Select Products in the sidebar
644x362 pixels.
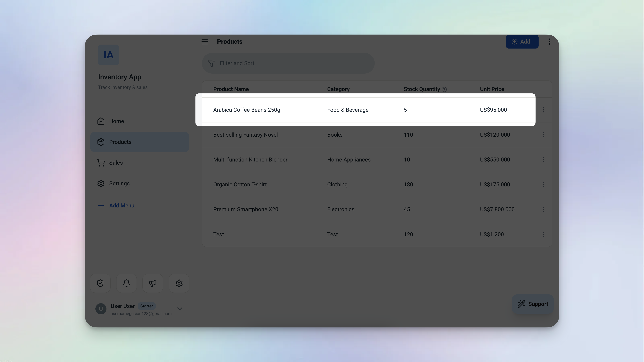139,142
